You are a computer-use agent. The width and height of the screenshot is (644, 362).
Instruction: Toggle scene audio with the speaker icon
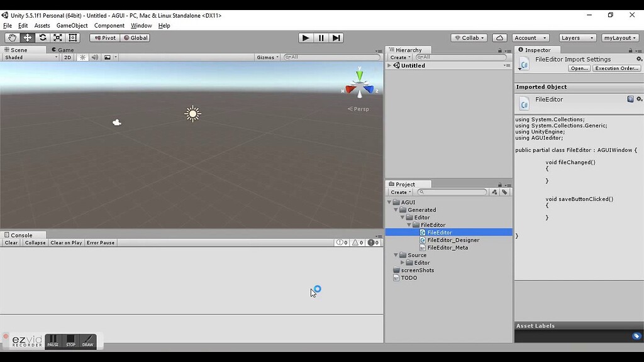tap(95, 57)
